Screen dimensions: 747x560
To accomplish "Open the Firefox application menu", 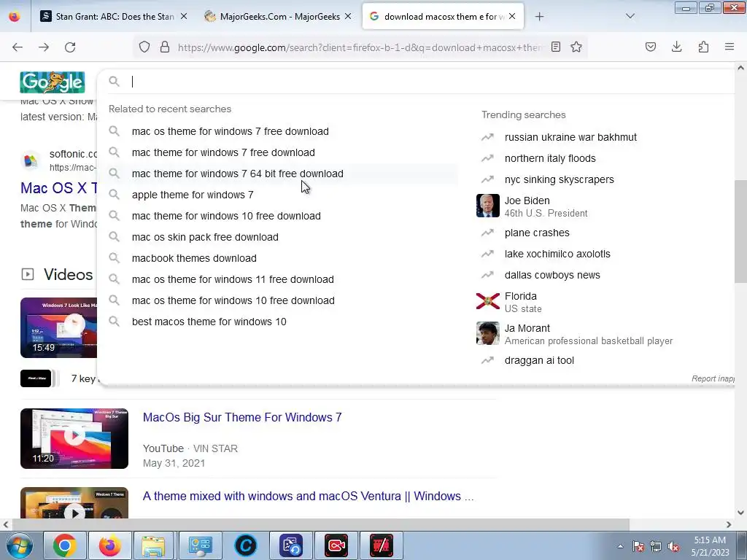I will click(729, 47).
